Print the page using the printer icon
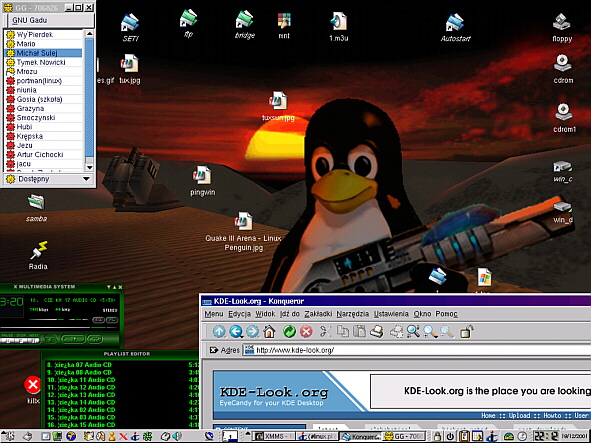This screenshot has height=443, width=591. [x=377, y=331]
